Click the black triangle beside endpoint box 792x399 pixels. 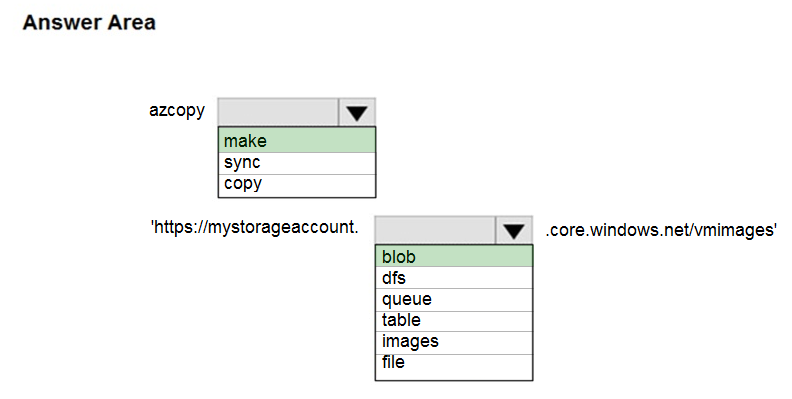pos(514,231)
